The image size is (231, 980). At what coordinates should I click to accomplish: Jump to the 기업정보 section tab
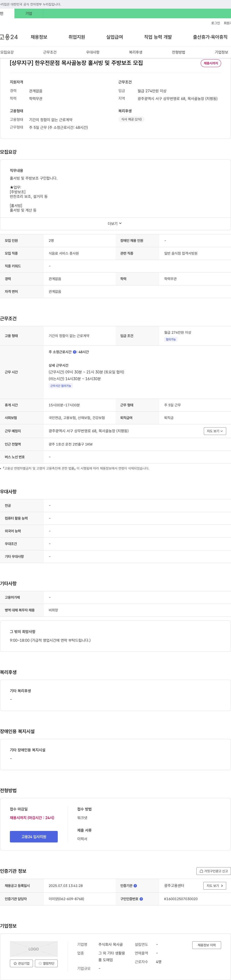pyautogui.click(x=221, y=52)
